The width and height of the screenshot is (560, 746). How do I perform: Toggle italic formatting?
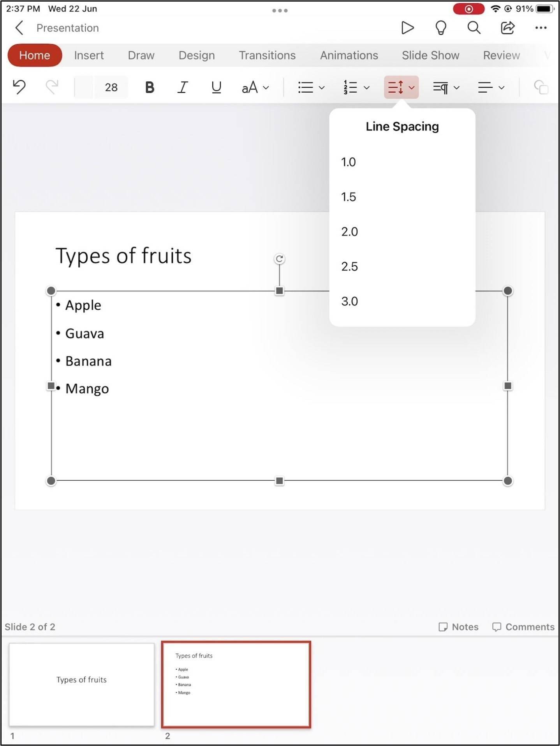pyautogui.click(x=183, y=87)
